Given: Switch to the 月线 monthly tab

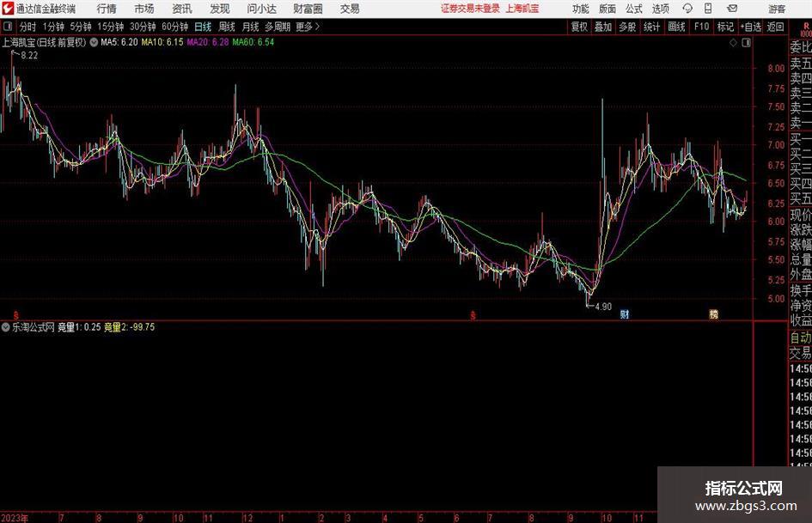Looking at the screenshot, I should pos(251,27).
